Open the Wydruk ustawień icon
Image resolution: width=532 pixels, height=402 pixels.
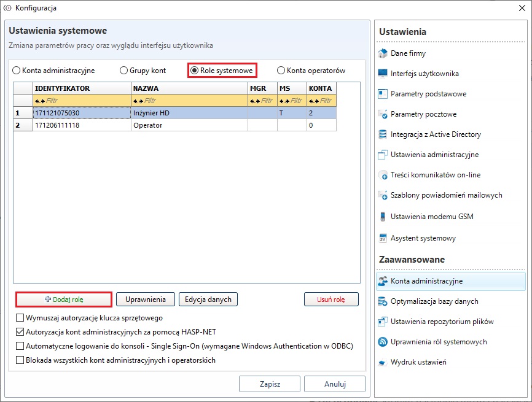pos(383,362)
